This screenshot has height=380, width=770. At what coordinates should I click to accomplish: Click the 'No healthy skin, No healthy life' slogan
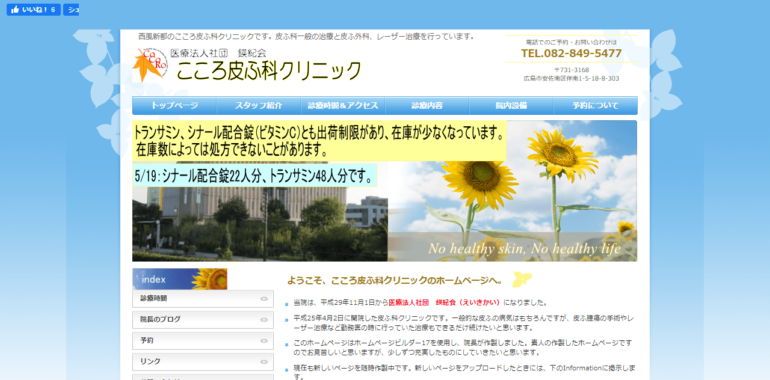[524, 248]
